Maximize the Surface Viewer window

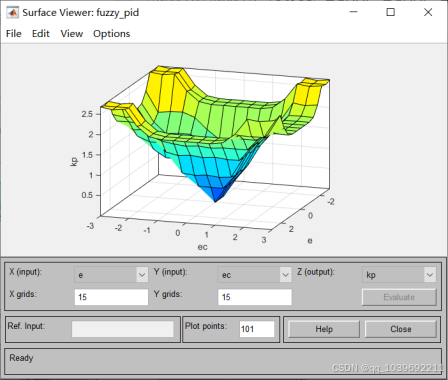click(x=391, y=12)
